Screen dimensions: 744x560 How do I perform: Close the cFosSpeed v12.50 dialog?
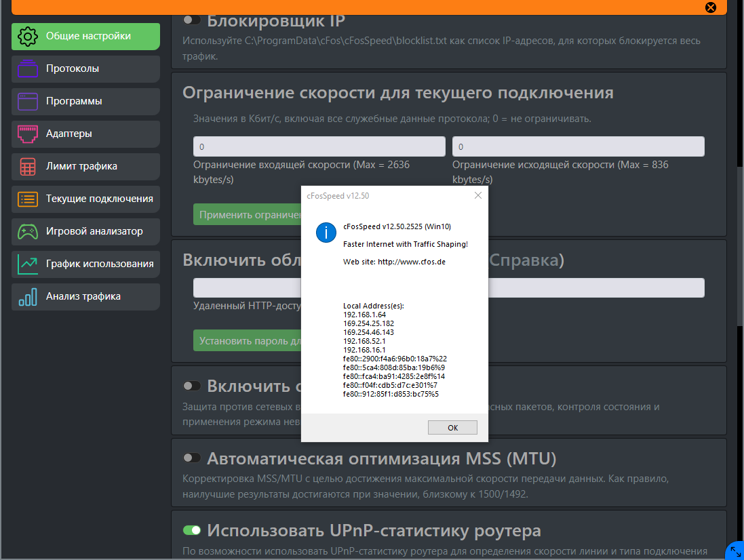tap(478, 195)
